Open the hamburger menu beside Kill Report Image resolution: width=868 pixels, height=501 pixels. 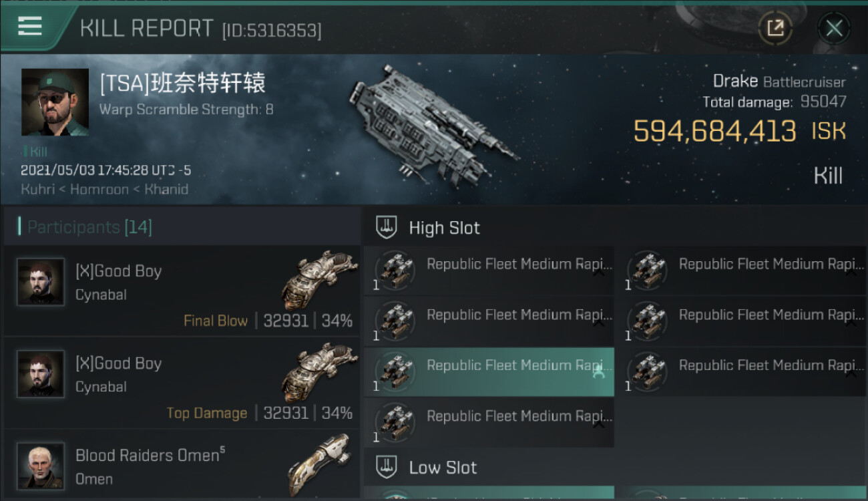pyautogui.click(x=30, y=27)
